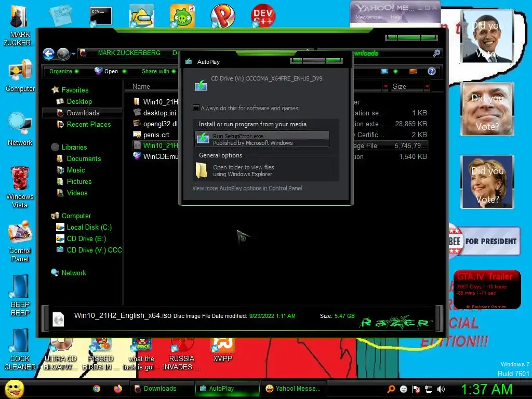Launch the Dev-C++ desktop shortcut
The image size is (532, 399).
pyautogui.click(x=263, y=16)
